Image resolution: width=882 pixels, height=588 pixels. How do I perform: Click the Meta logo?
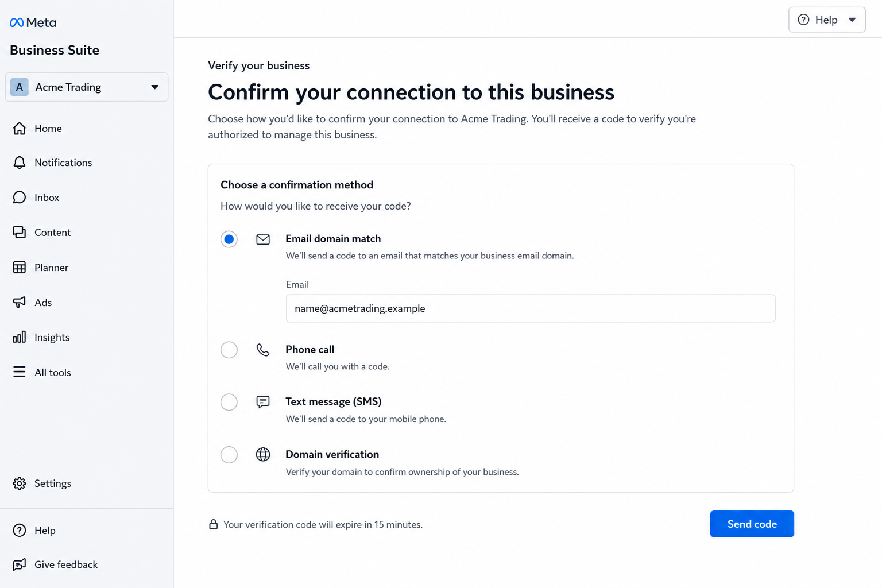[33, 22]
